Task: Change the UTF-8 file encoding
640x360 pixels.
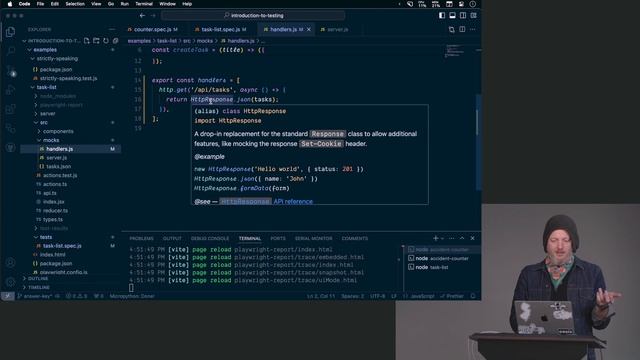Action: (x=378, y=296)
